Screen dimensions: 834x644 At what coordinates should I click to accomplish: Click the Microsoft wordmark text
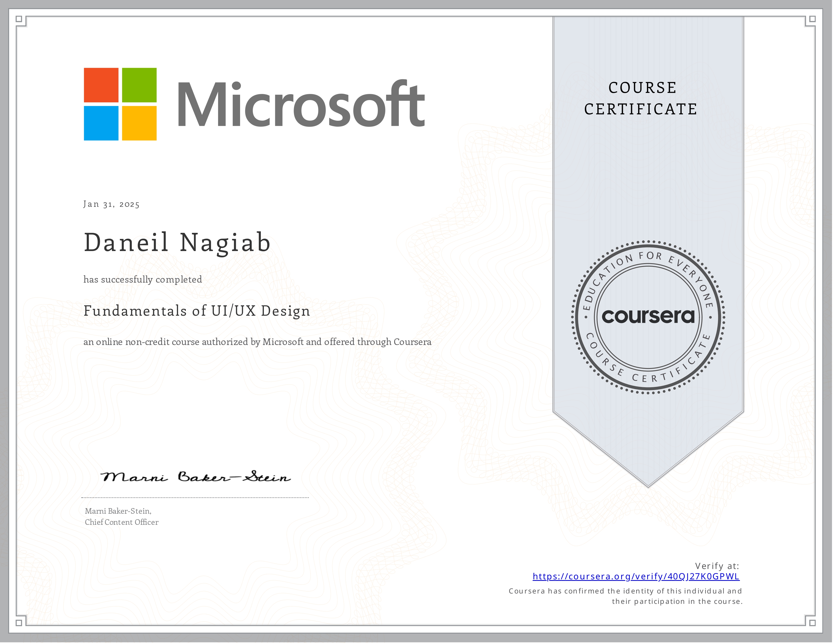pos(301,103)
